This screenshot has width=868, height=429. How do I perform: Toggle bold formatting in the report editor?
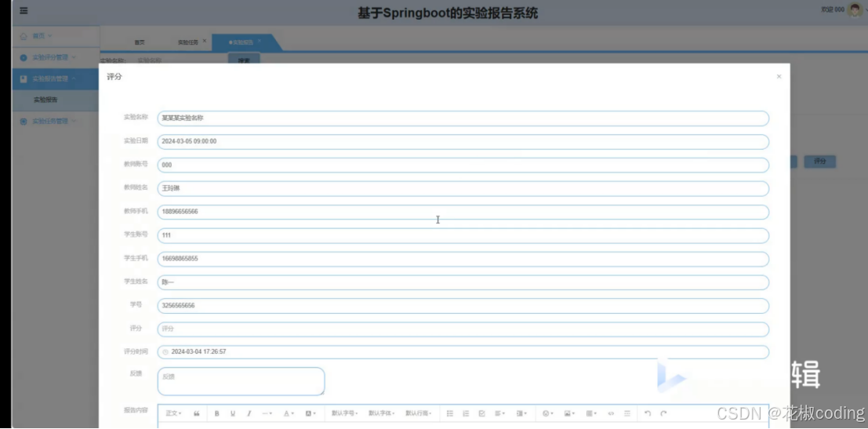coord(217,413)
